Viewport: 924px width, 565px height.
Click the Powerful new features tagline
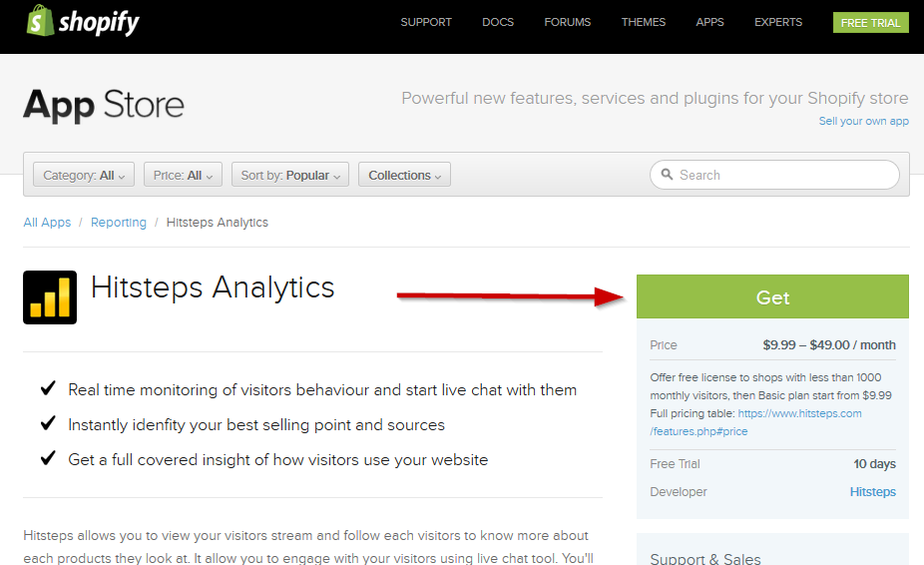[x=655, y=98]
